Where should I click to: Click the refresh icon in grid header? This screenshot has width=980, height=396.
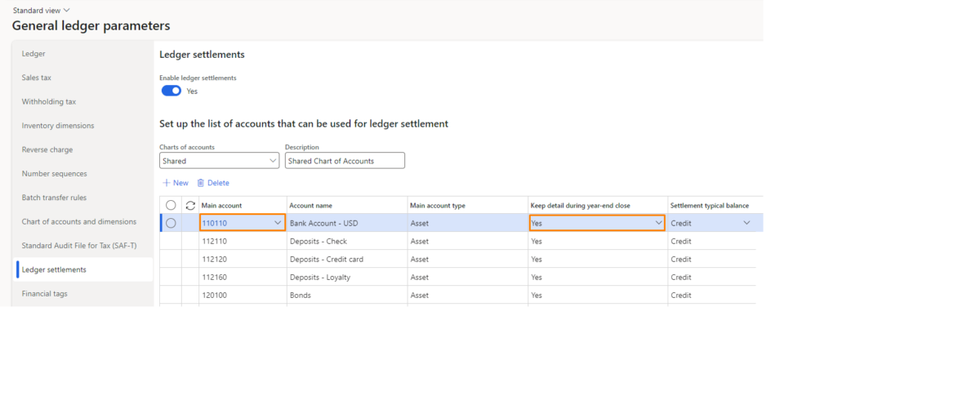pyautogui.click(x=190, y=205)
